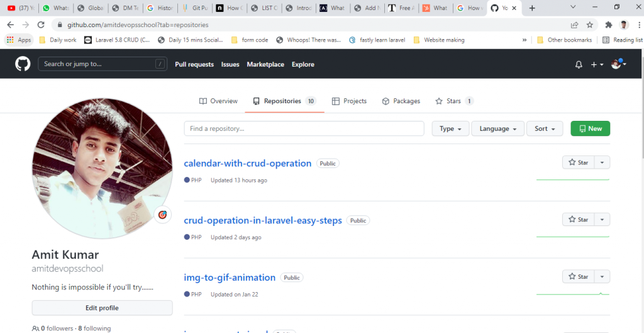Click the share page icon in address bar
644x333 pixels.
(574, 25)
